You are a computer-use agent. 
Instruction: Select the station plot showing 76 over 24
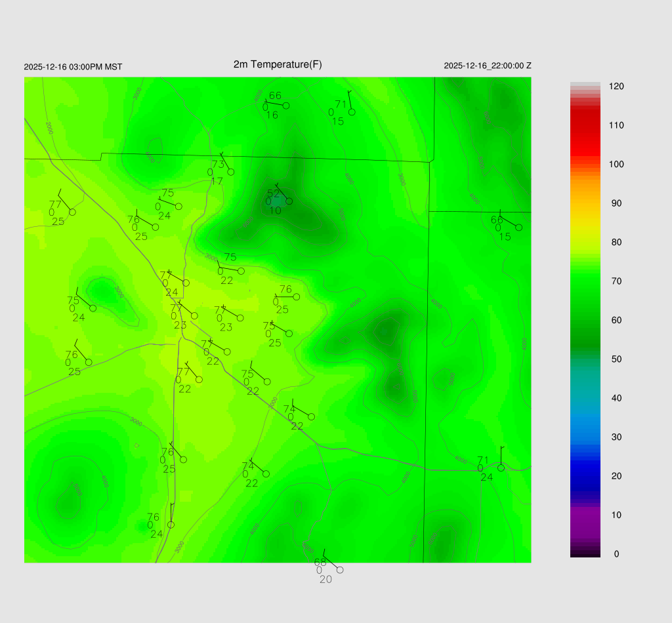(171, 525)
